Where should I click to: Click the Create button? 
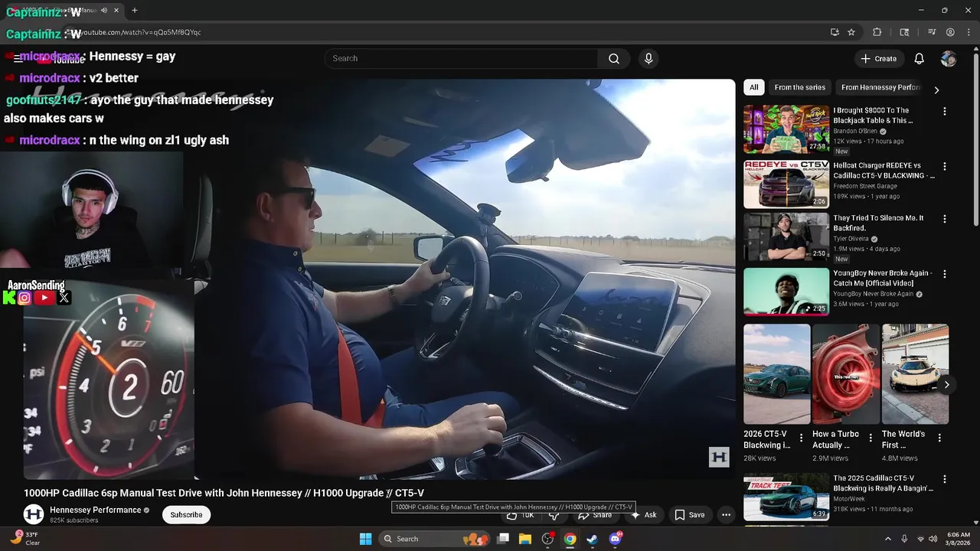878,59
